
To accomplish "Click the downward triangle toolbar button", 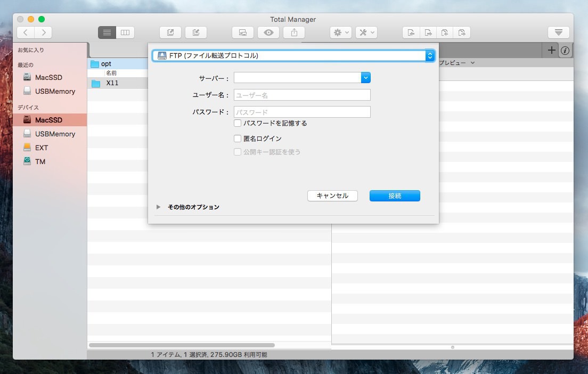I will pos(558,32).
